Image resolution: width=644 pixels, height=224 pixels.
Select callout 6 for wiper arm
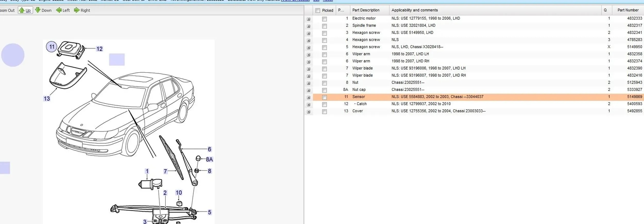tap(209, 149)
